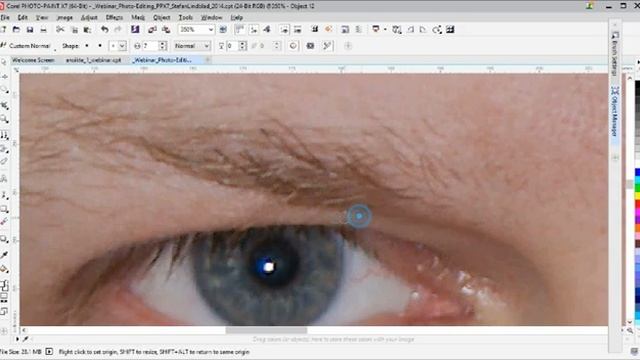Open the Object Manager docker tab
The width and height of the screenshot is (640, 360).
coord(615,111)
